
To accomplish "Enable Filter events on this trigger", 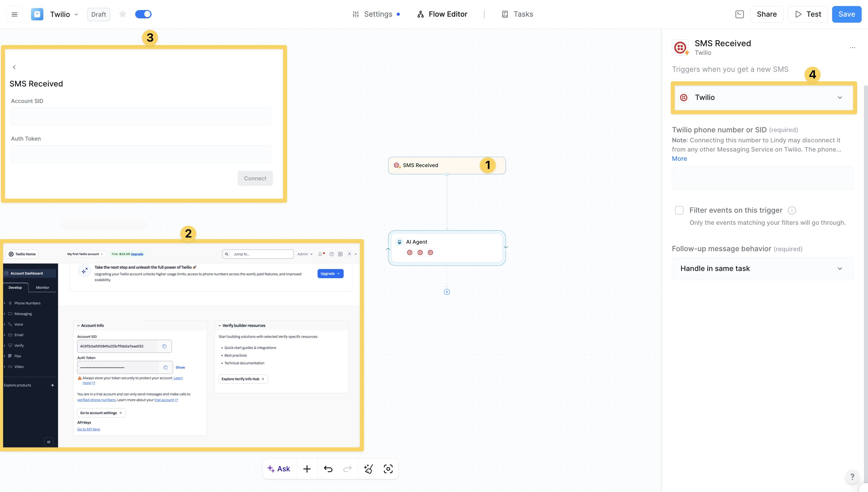I will click(x=679, y=210).
